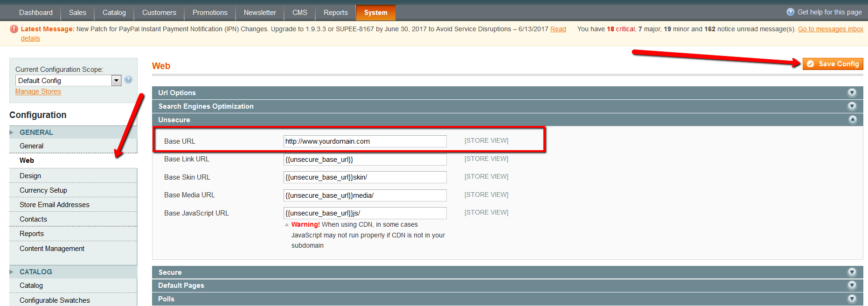Expand the Url Options section arrow
868x306 pixels.
click(852, 92)
